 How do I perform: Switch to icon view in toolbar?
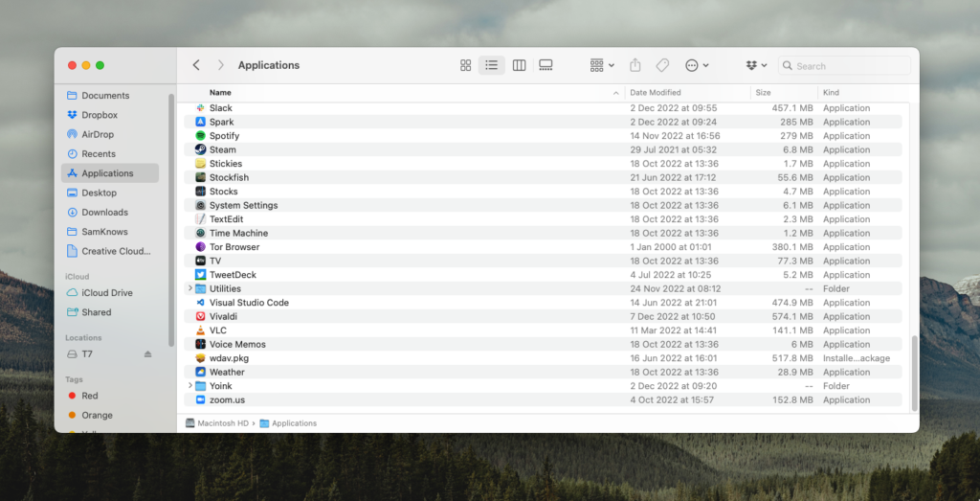click(465, 66)
